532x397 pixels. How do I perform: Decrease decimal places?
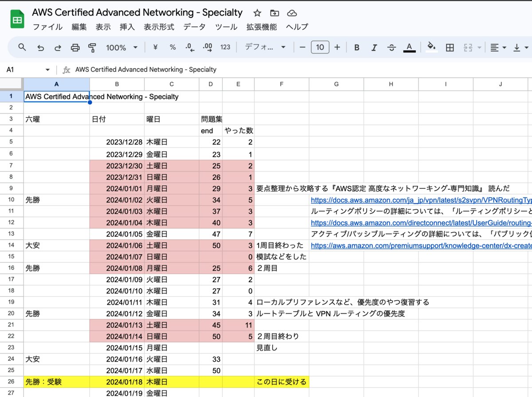click(x=190, y=47)
